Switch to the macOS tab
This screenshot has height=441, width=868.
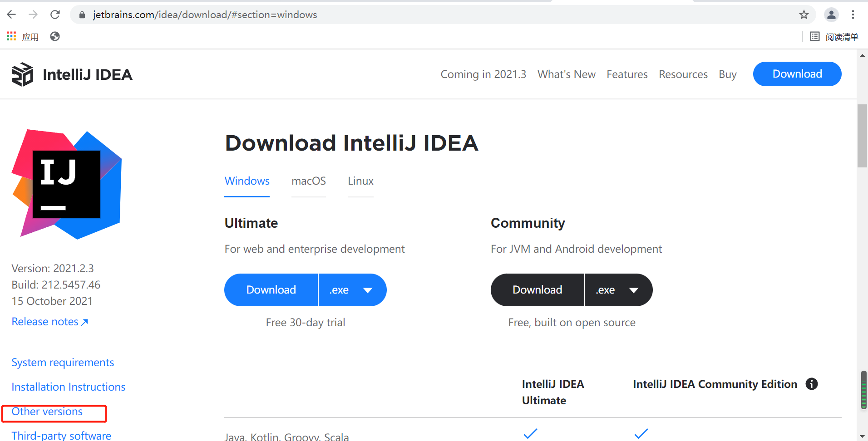coord(308,181)
